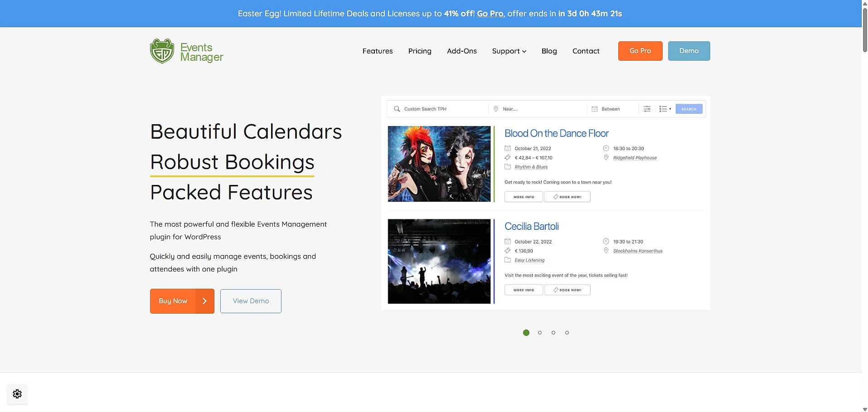Click folder icon next to Easy Listening
868x412 pixels.
508,260
